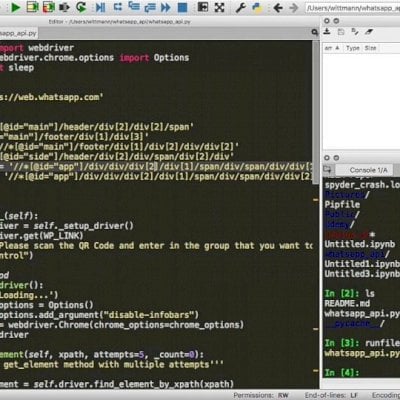Sort variables by the Type column header
This screenshot has width=400, height=400.
353,48
